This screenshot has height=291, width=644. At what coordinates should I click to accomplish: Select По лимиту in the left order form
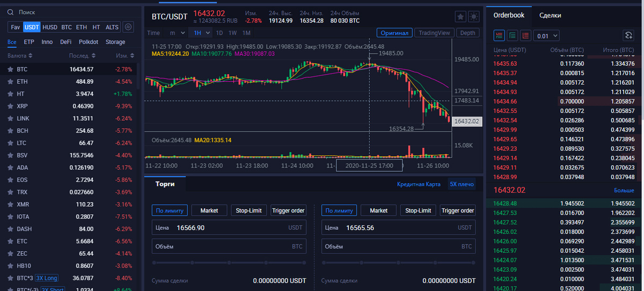pos(170,210)
